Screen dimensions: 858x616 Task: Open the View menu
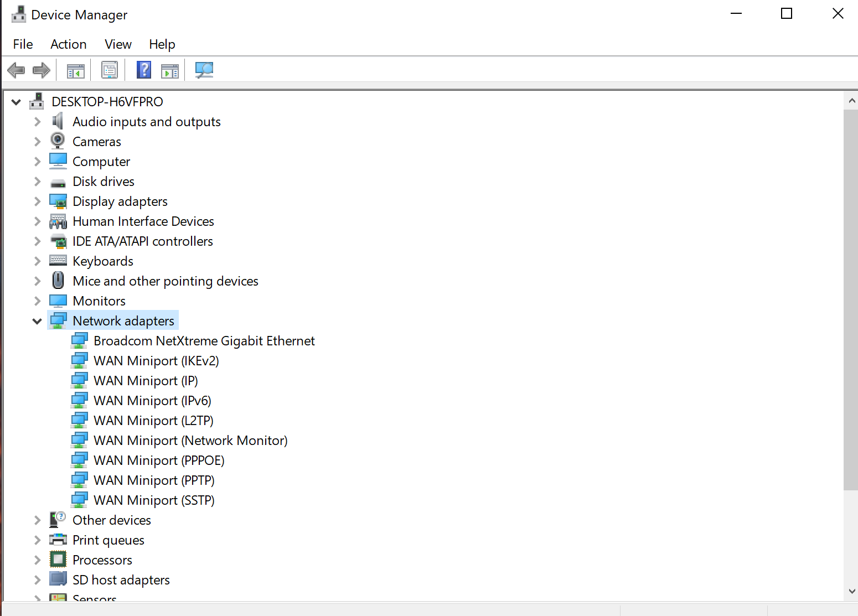click(x=118, y=44)
